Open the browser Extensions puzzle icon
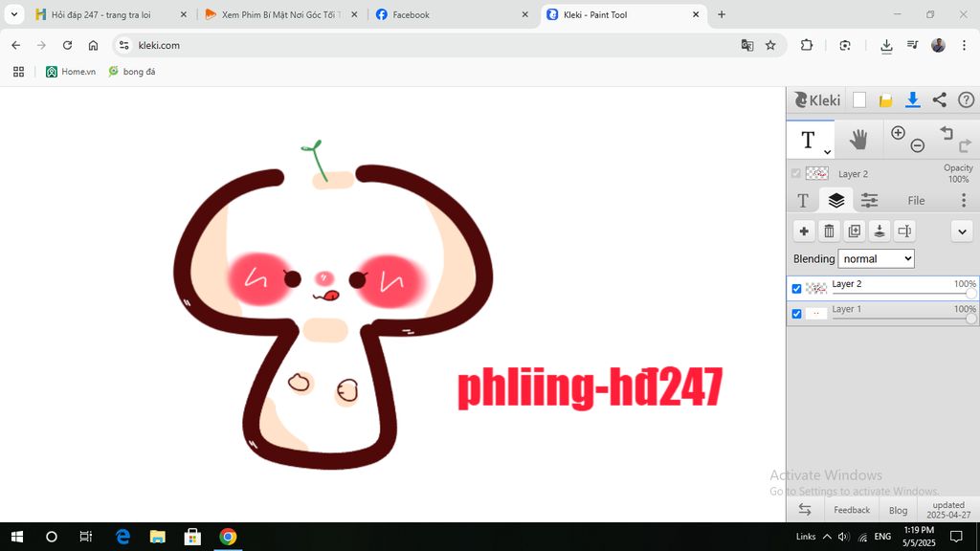Viewport: 980px width, 551px height. click(807, 45)
